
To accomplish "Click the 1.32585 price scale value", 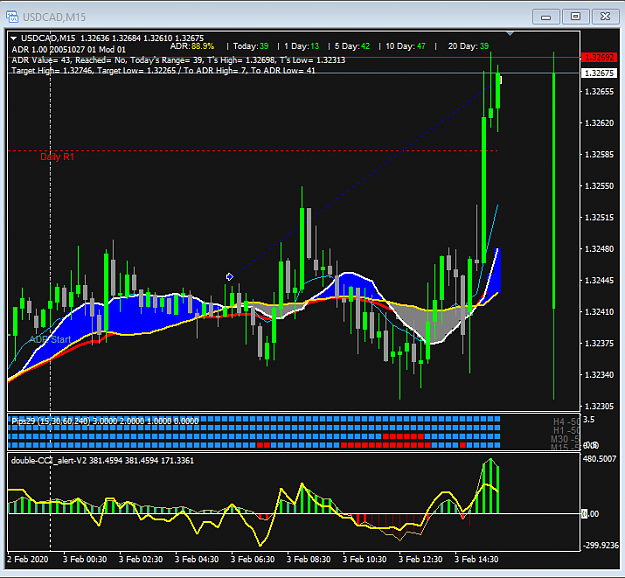I will pyautogui.click(x=599, y=155).
